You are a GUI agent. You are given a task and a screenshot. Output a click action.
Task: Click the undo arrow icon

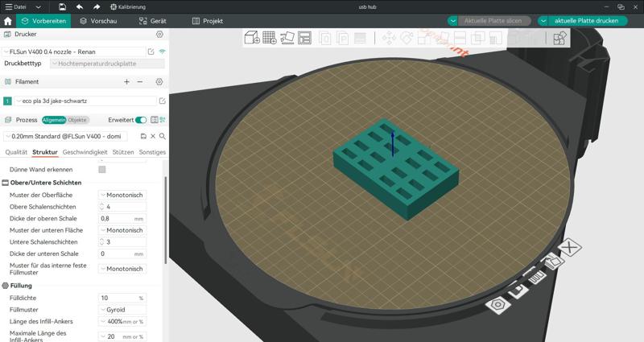[x=80, y=6]
